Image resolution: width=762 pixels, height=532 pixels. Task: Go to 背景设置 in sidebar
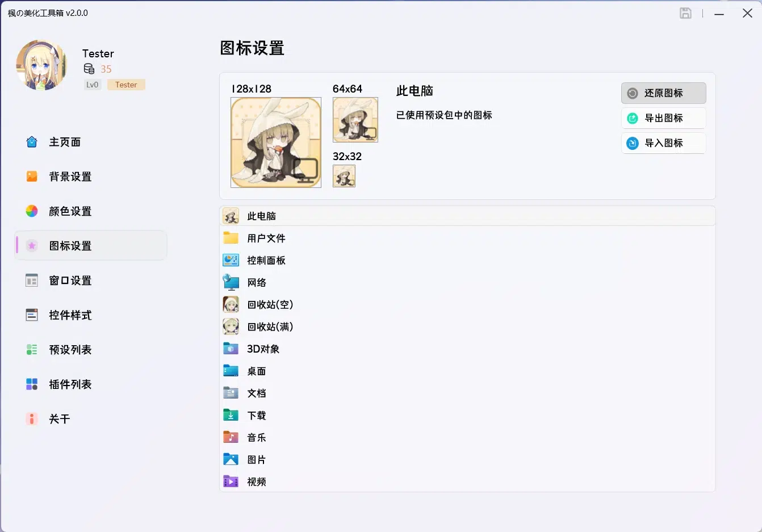tap(91, 177)
